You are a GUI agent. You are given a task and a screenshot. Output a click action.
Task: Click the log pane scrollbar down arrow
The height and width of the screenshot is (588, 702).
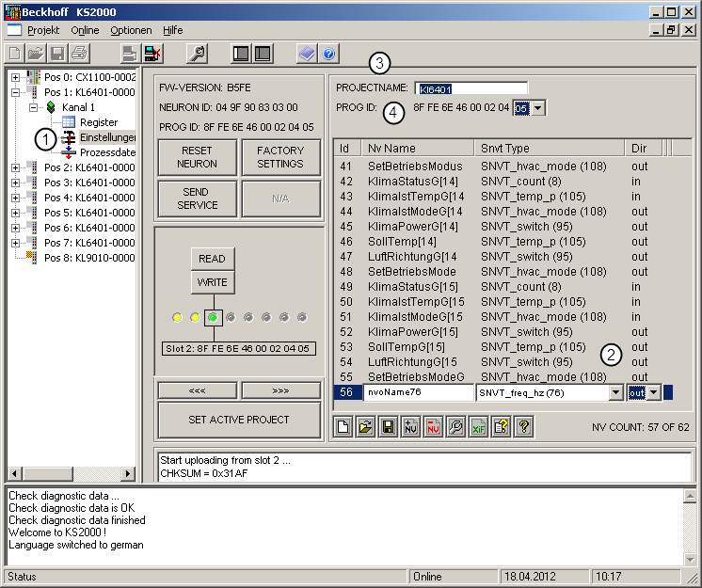coord(690,559)
